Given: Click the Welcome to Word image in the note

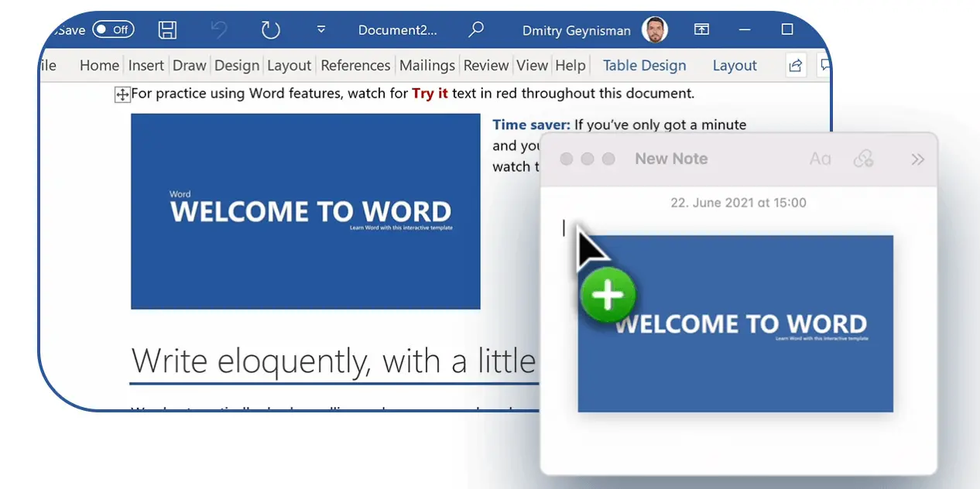Looking at the screenshot, I should (x=735, y=323).
